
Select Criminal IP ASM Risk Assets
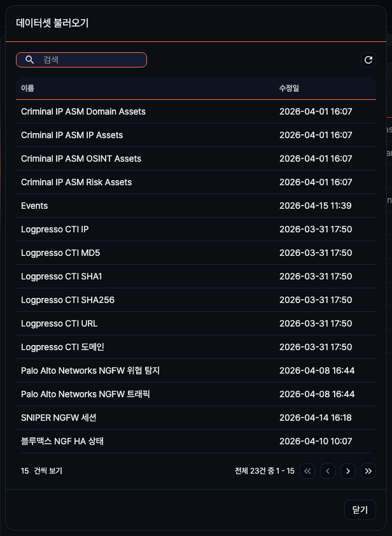click(77, 182)
